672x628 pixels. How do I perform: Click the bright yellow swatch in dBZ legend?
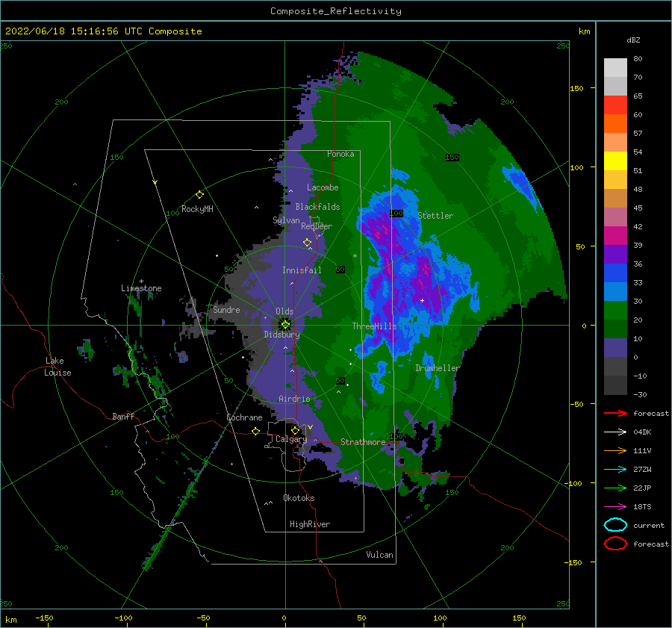(x=615, y=161)
